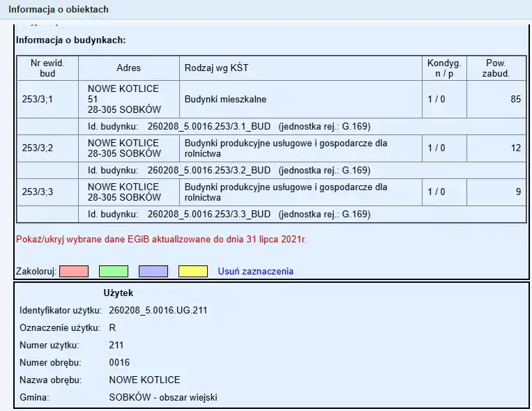Click the 'Pow. zabud.' column header
The image size is (532, 411).
[496, 68]
